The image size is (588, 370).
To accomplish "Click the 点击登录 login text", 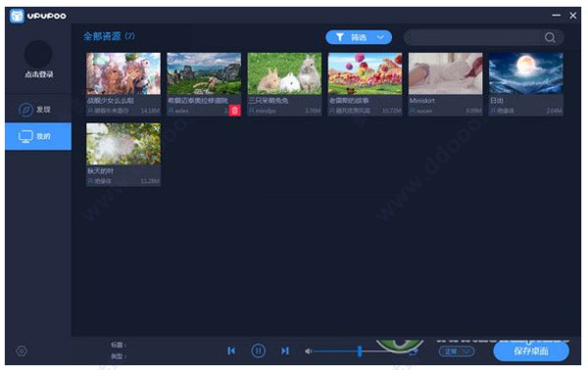I will click(38, 74).
